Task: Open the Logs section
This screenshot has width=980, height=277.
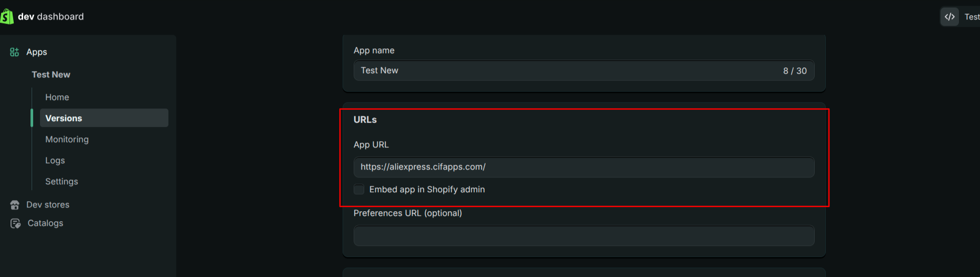Action: click(x=55, y=161)
